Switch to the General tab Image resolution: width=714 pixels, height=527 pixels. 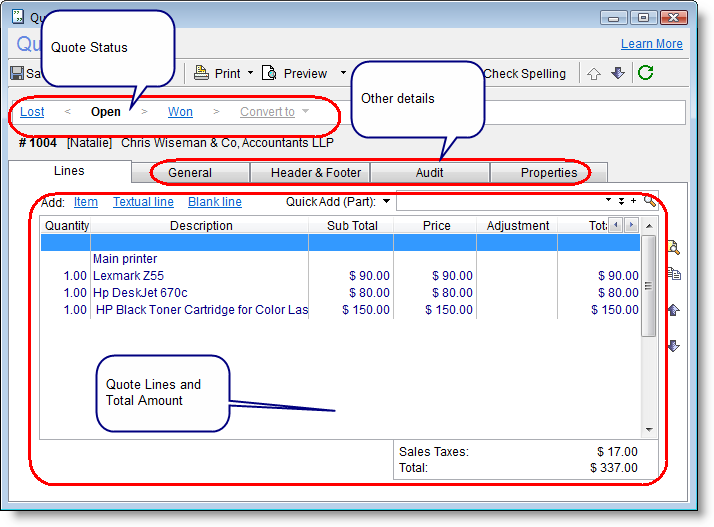tap(190, 173)
